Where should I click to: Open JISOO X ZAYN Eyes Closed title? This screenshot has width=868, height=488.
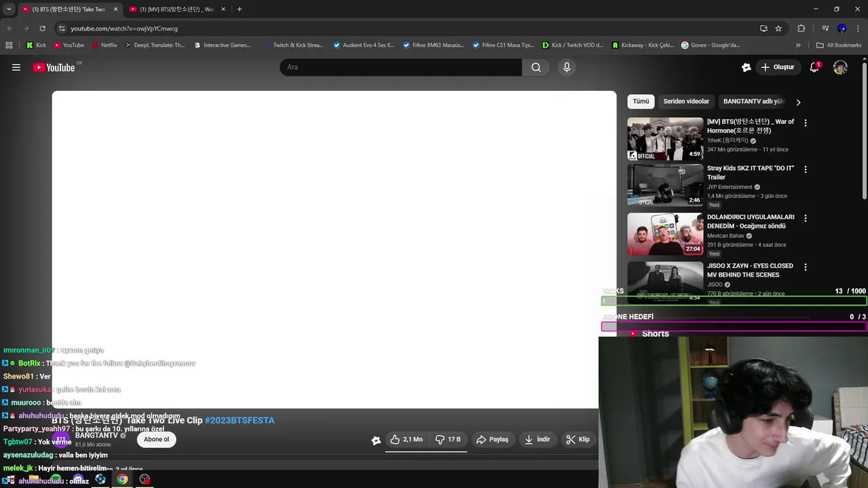point(750,270)
